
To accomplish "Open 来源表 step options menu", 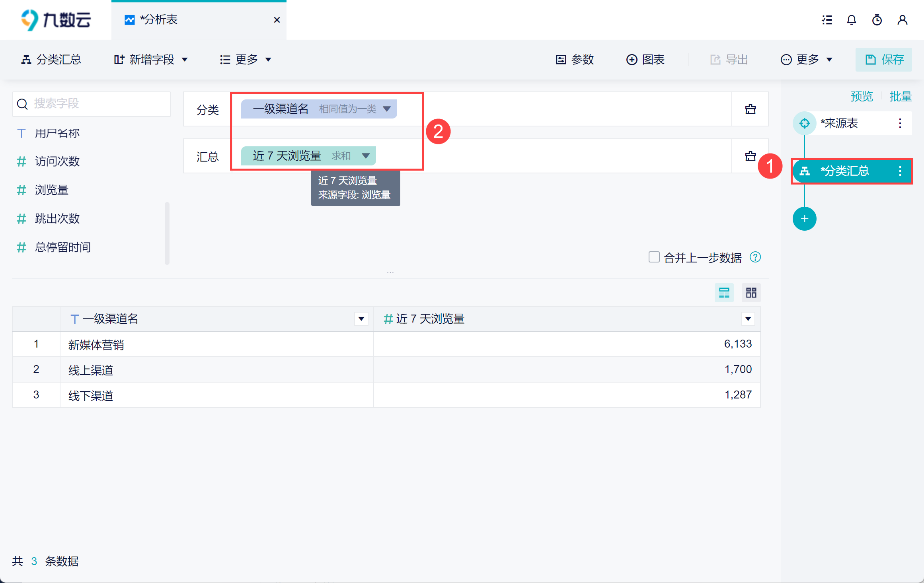I will pos(900,123).
